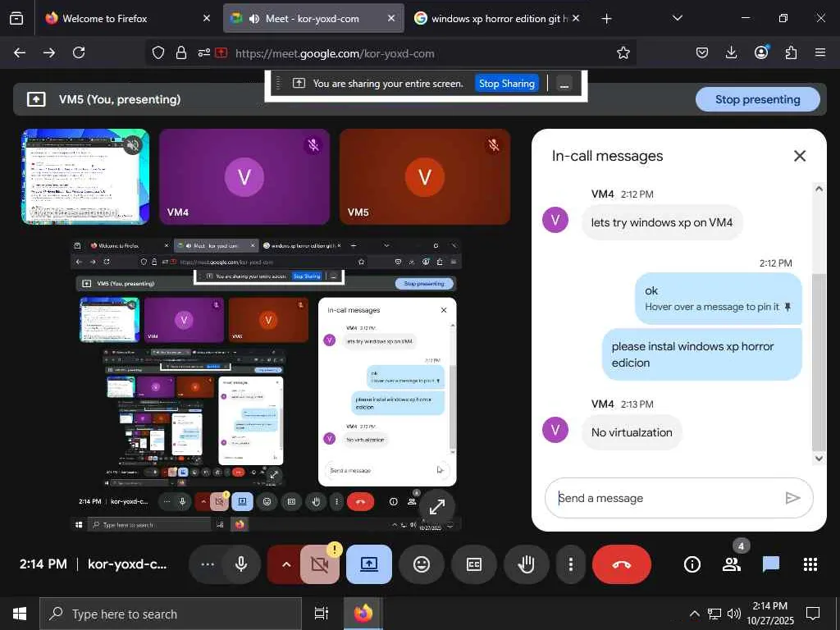Select message 'lets try windows xp on VM4'
The image size is (840, 630).
pos(662,222)
